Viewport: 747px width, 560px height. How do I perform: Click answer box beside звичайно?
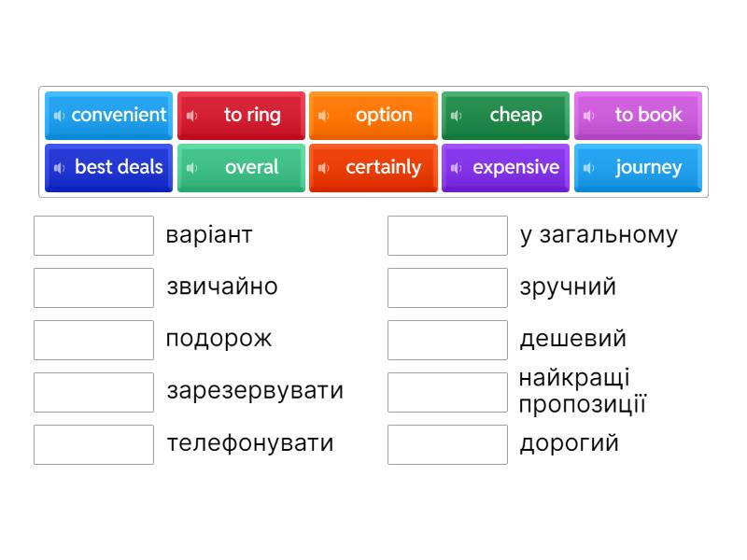[x=93, y=287]
